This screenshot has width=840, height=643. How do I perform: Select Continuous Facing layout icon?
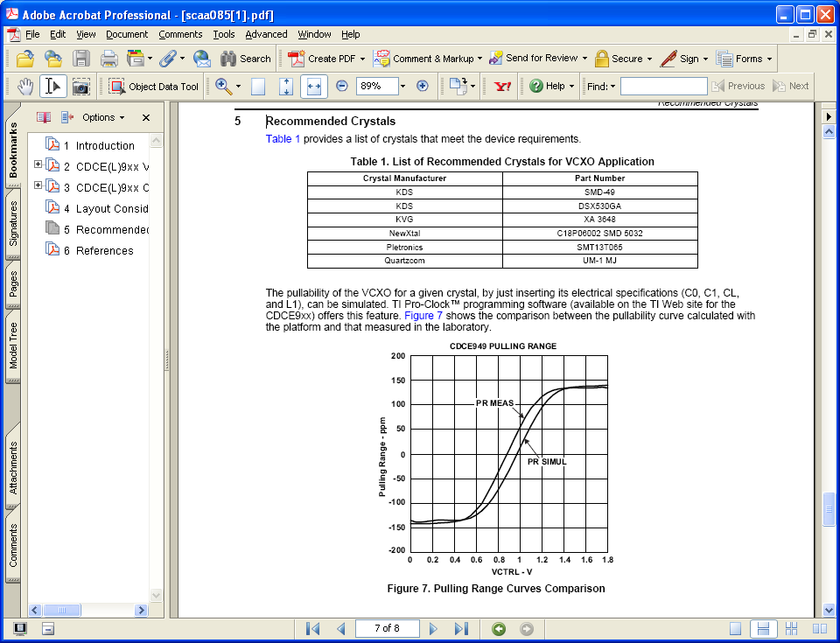[x=791, y=628]
